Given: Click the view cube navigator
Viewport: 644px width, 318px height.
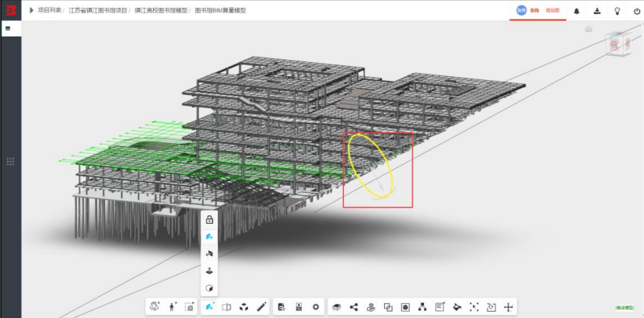Looking at the screenshot, I should [618, 43].
